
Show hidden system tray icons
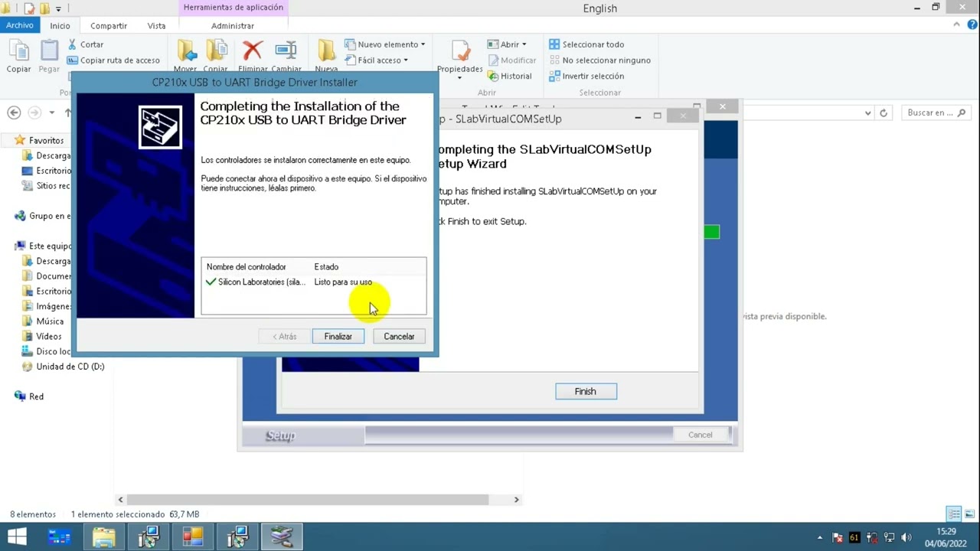820,538
